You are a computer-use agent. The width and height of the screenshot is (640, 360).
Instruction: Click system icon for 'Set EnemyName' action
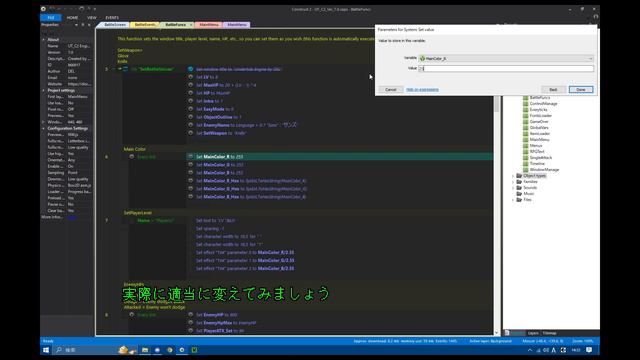point(191,125)
